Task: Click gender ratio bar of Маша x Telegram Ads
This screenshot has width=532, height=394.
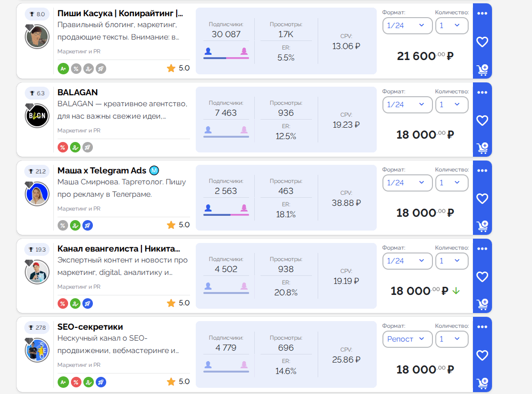Action: tap(226, 215)
